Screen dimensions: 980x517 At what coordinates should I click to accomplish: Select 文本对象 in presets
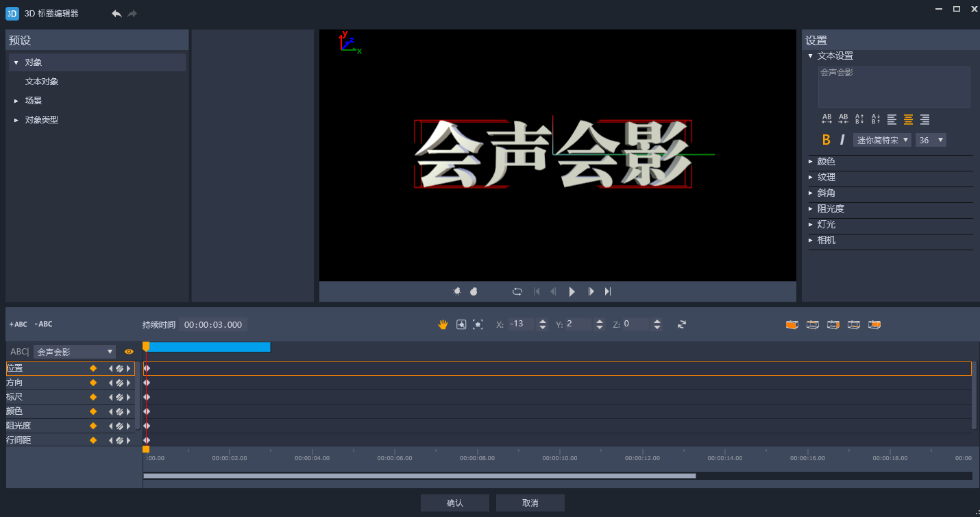click(42, 82)
